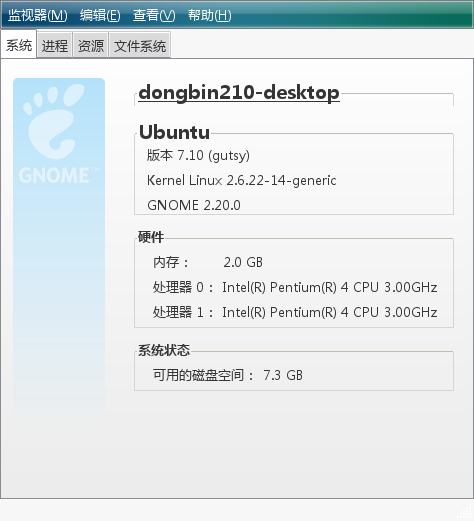Switch to the 文件系统 tab

[x=140, y=45]
